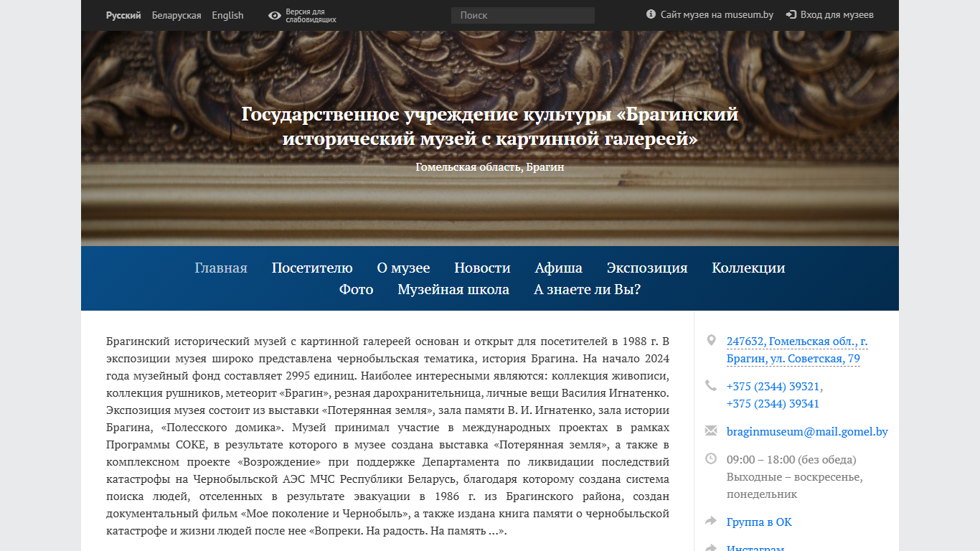Image resolution: width=980 pixels, height=551 pixels.
Task: Open Сайт музея на museum.by link
Action: point(717,14)
